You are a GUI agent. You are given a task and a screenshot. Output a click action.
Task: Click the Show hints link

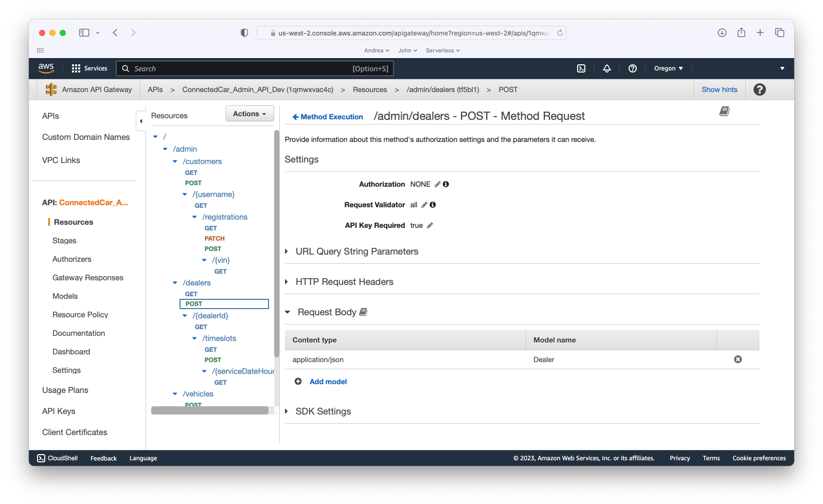[x=719, y=89]
